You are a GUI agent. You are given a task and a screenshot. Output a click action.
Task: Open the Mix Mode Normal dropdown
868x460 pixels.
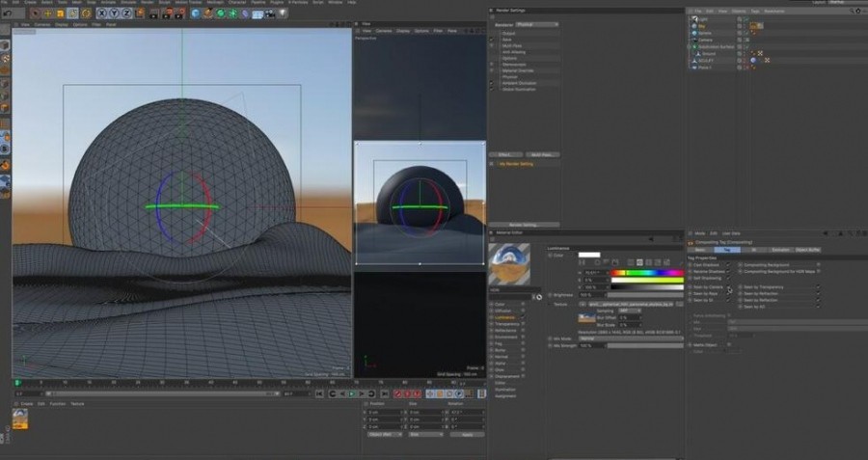[x=631, y=338]
